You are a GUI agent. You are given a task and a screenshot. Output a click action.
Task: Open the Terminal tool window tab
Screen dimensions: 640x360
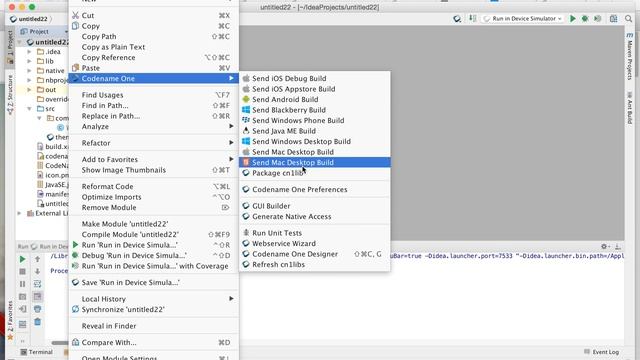(37, 352)
